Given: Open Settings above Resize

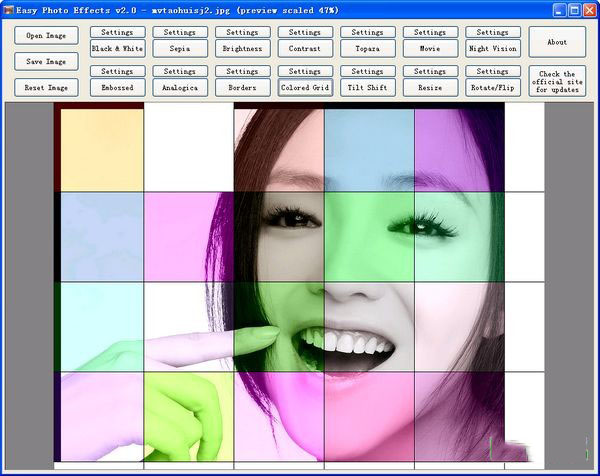Looking at the screenshot, I should click(x=430, y=71).
